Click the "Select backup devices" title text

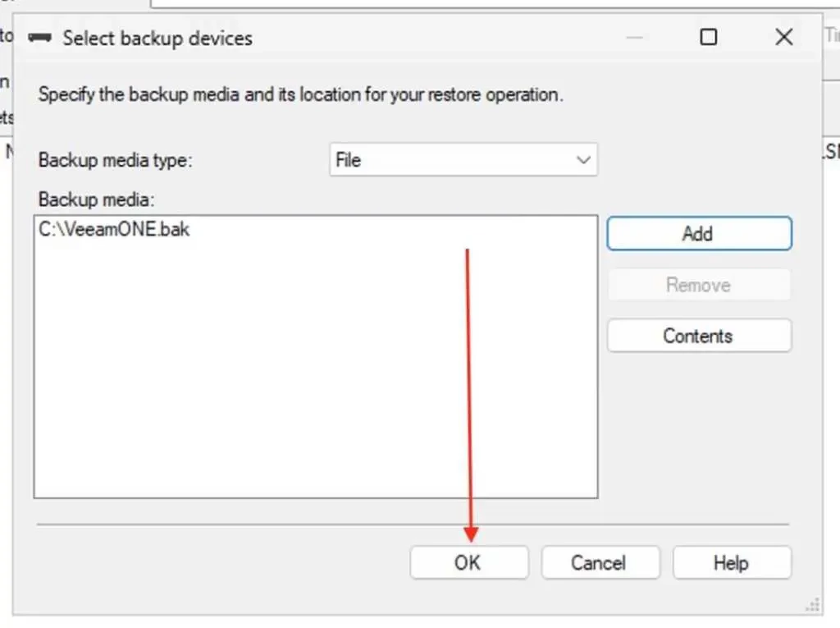(157, 38)
